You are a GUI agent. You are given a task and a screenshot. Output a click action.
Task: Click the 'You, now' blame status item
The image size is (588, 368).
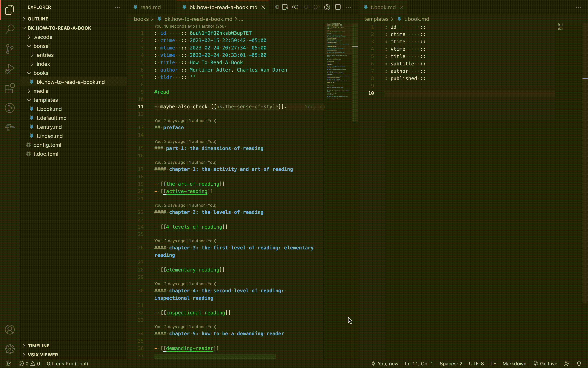point(385,363)
